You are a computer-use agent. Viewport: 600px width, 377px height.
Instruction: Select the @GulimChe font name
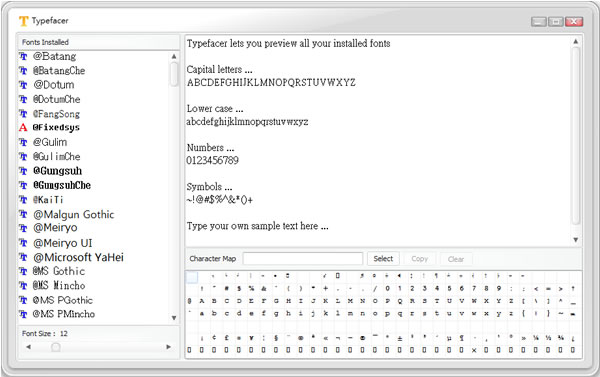(57, 157)
